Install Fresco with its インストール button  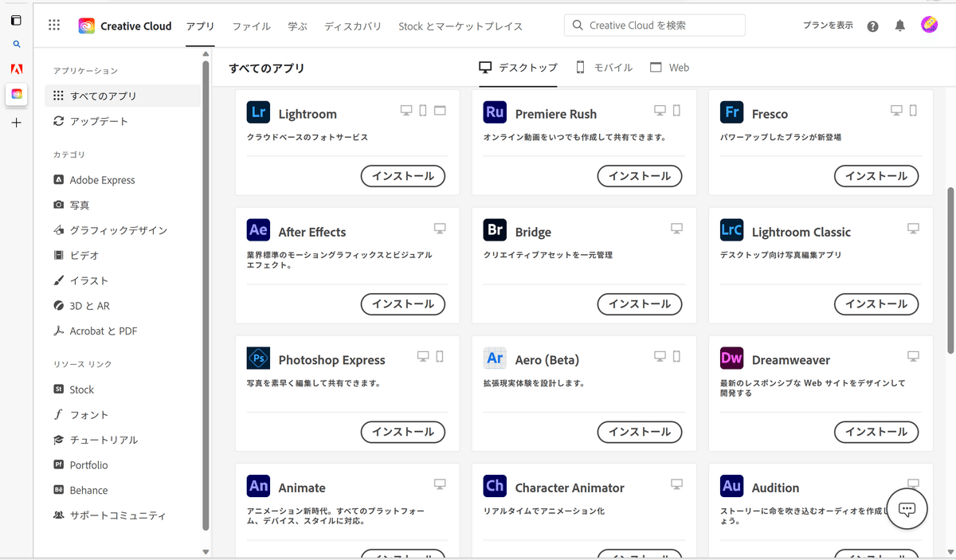click(x=876, y=176)
